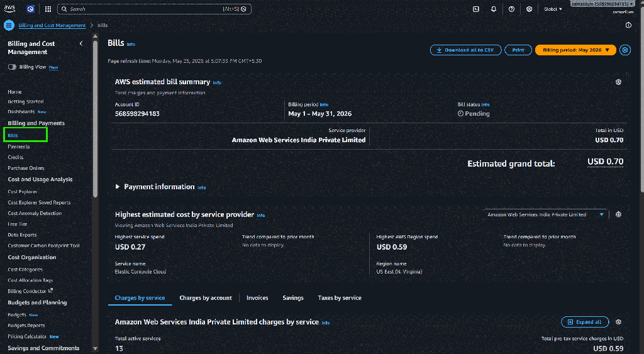The image size is (644, 354).
Task: Open Home in the sidebar
Action: click(14, 92)
